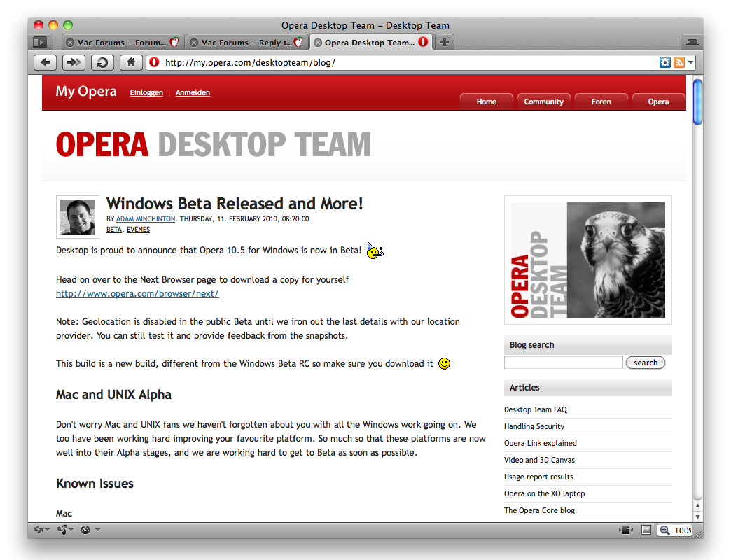The height and width of the screenshot is (560, 731).
Task: Open the Community navigation tab
Action: click(x=543, y=101)
